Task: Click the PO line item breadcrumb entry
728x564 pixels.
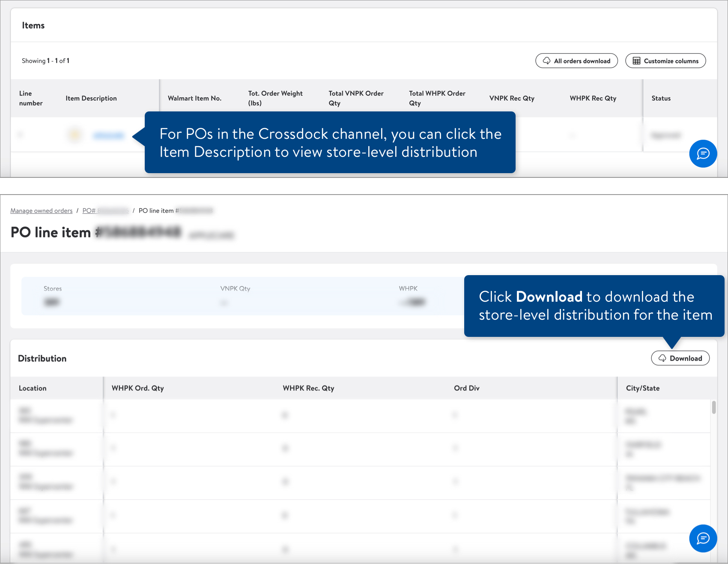Action: (175, 210)
